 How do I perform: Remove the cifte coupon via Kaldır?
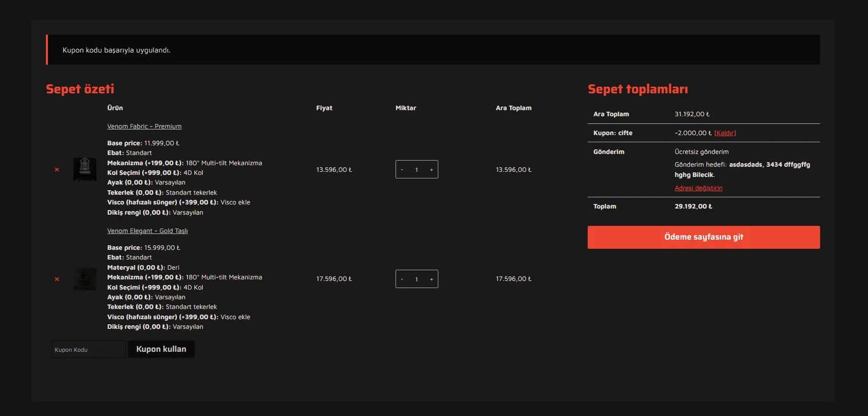pos(725,133)
